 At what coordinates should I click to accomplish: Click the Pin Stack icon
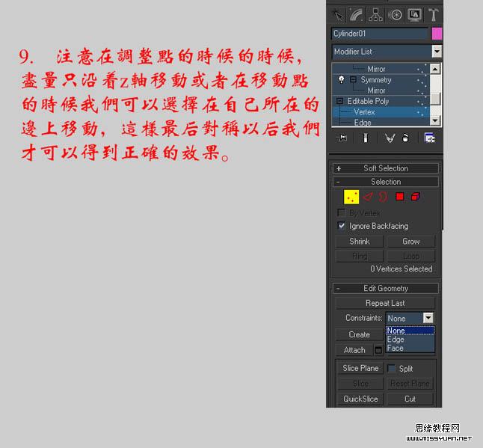pos(342,138)
